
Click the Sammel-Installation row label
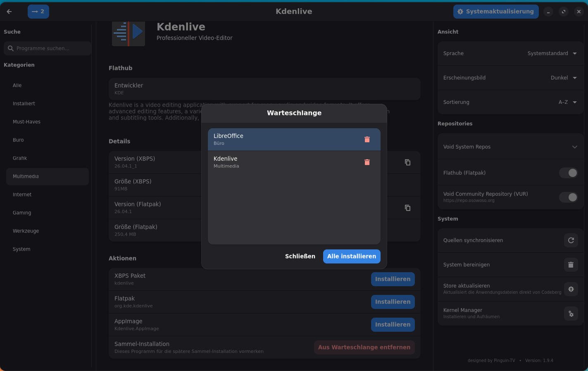coord(142,344)
